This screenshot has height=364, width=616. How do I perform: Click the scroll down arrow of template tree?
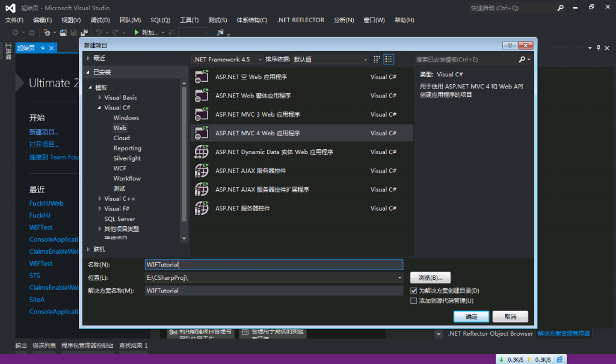click(184, 238)
